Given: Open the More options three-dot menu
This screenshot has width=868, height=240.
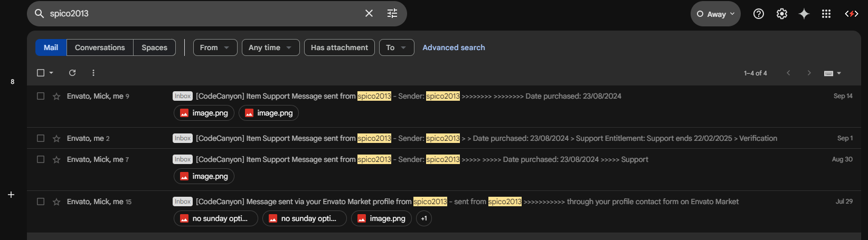Looking at the screenshot, I should click(x=93, y=73).
